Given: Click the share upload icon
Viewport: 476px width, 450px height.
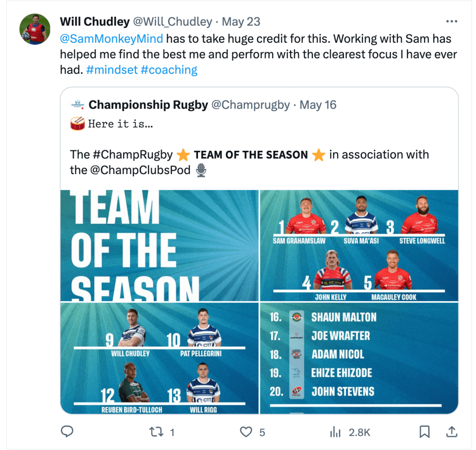Looking at the screenshot, I should click(x=451, y=432).
